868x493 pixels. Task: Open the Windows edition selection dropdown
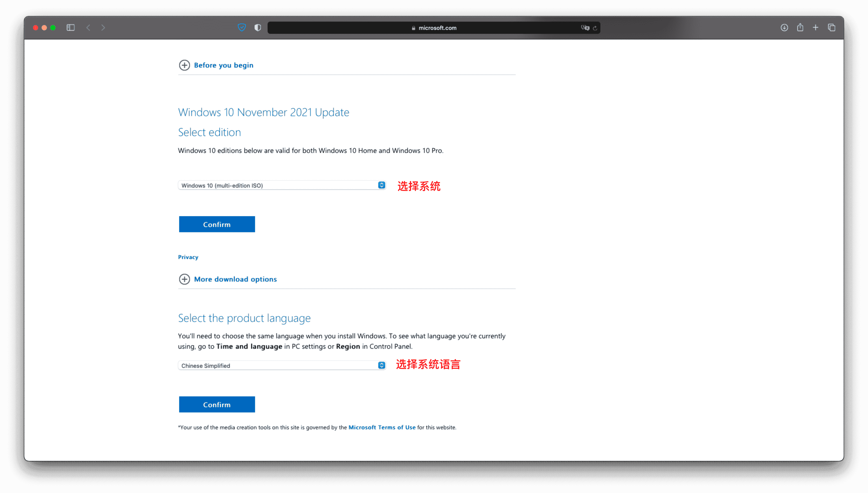coord(283,185)
